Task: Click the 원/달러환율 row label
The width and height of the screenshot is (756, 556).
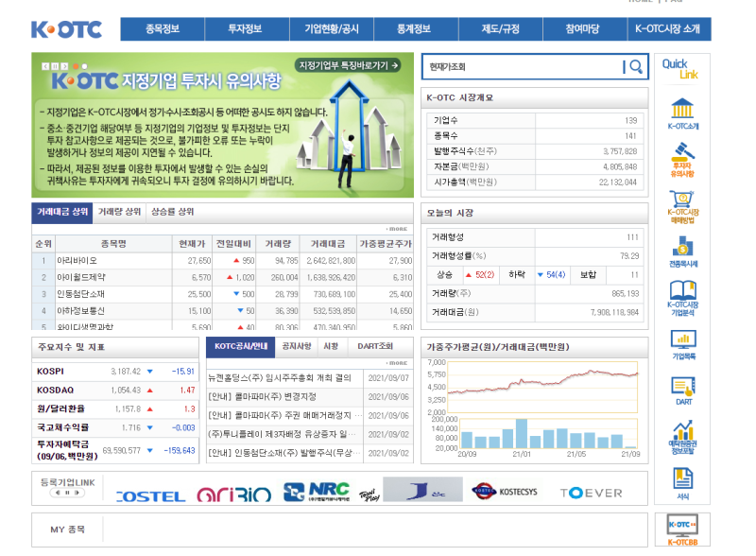Action: [60, 408]
